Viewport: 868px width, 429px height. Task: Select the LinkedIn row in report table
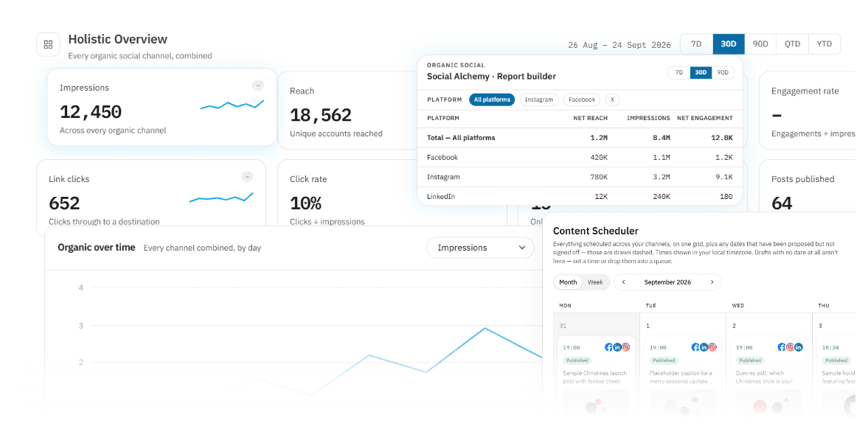pos(580,197)
